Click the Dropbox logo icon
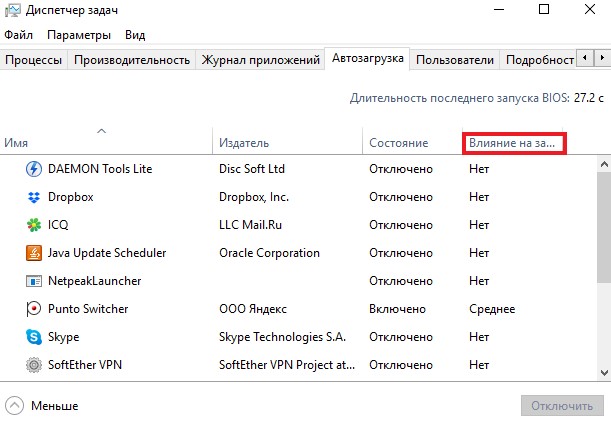 (34, 197)
